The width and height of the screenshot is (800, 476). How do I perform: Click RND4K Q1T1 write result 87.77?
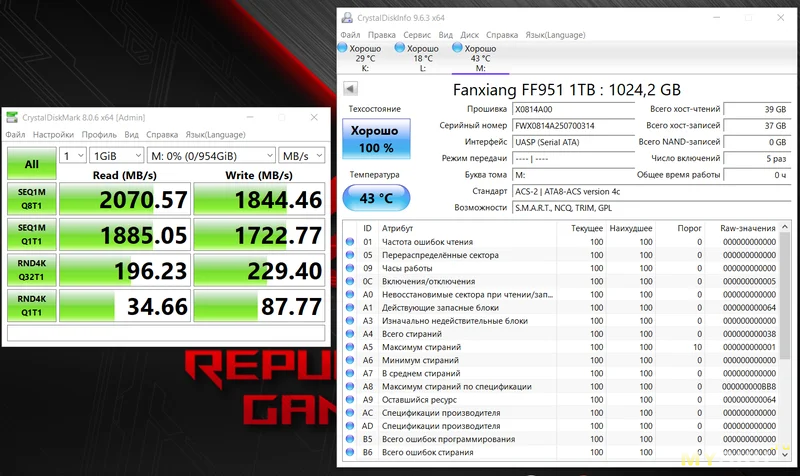[x=259, y=306]
